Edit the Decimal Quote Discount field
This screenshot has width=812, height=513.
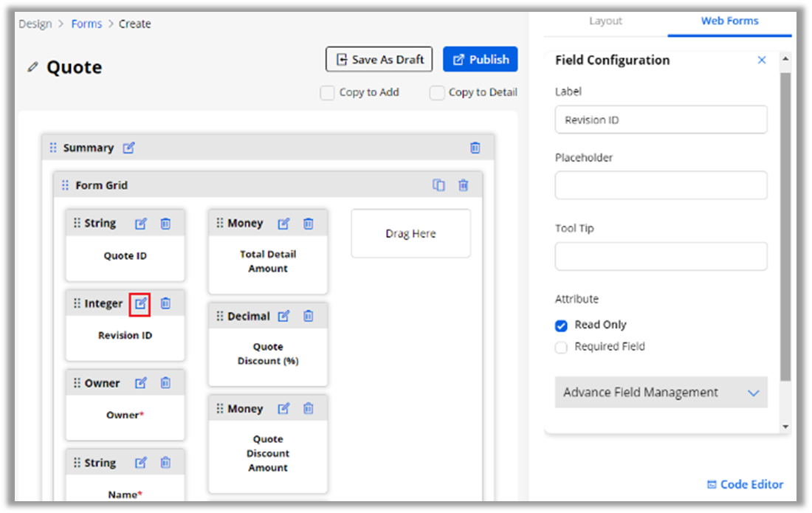[283, 316]
